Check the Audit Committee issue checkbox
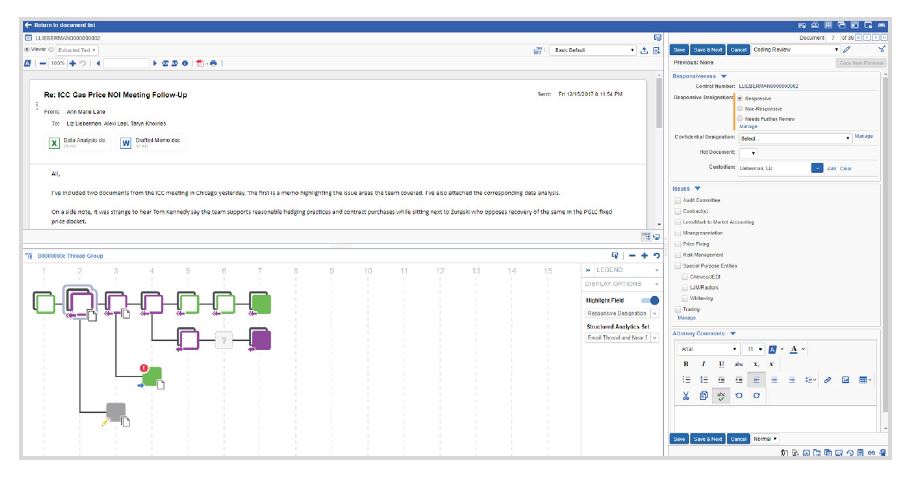Viewport: 909px width, 479px height. click(x=679, y=200)
